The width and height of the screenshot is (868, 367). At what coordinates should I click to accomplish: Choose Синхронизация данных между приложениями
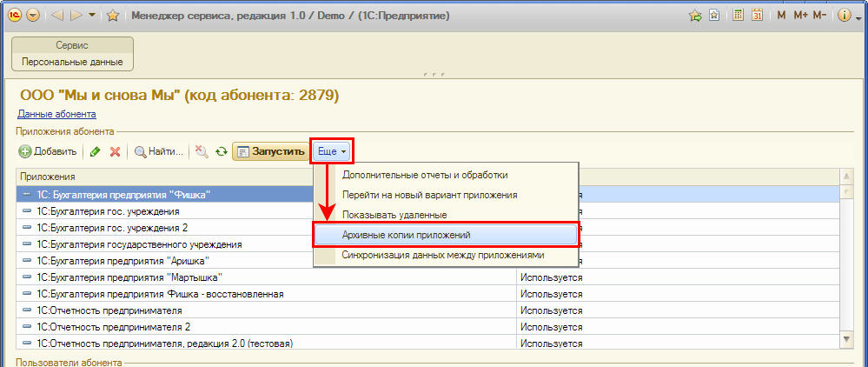click(x=446, y=256)
